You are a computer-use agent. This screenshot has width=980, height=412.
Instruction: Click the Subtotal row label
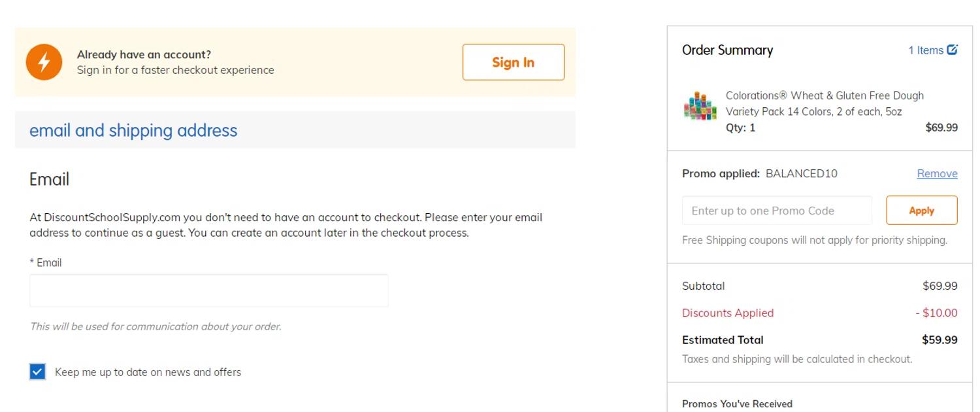pos(703,286)
